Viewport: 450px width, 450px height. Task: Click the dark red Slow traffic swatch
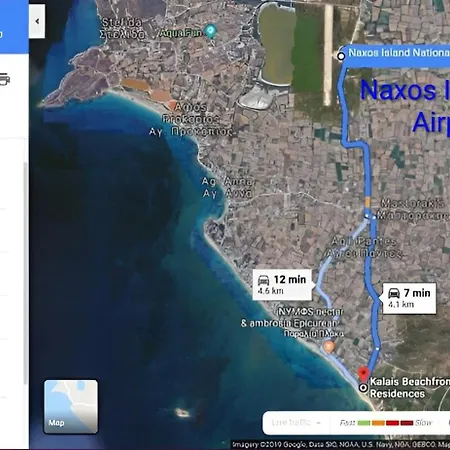(x=407, y=423)
